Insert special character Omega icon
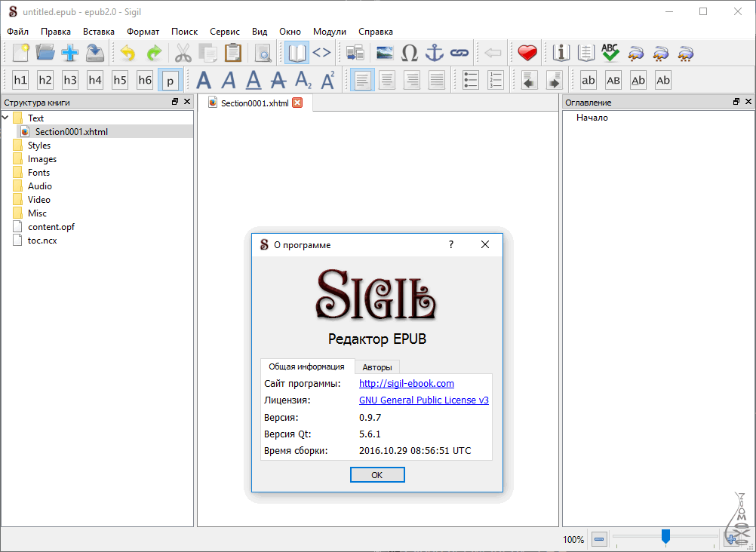The width and height of the screenshot is (756, 552). (410, 53)
